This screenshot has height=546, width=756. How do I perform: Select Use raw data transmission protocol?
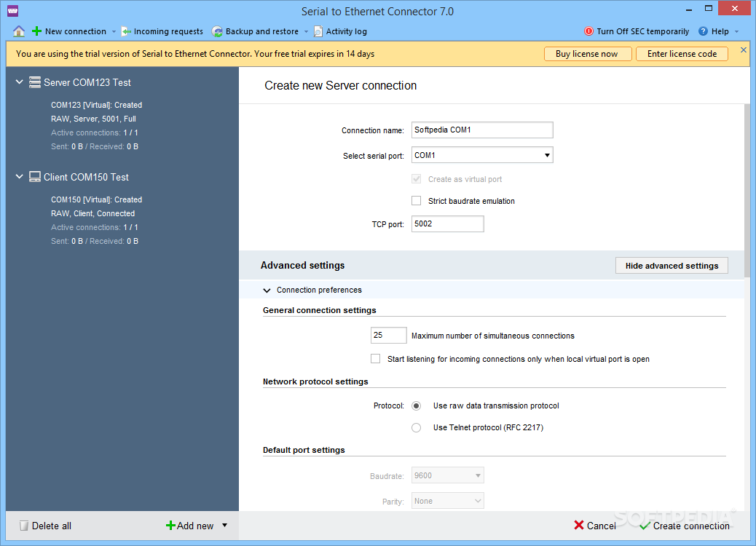click(416, 405)
